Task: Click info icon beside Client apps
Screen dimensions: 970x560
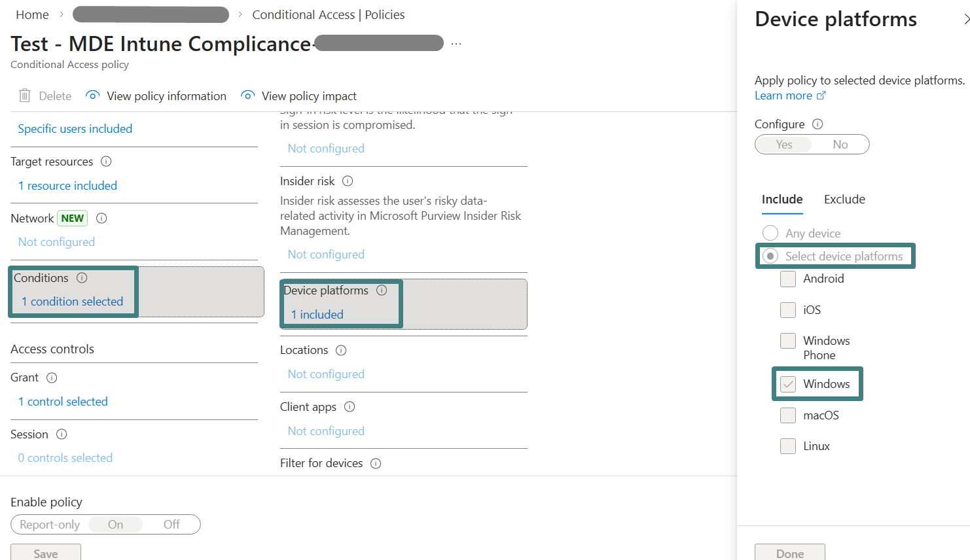Action: point(350,407)
